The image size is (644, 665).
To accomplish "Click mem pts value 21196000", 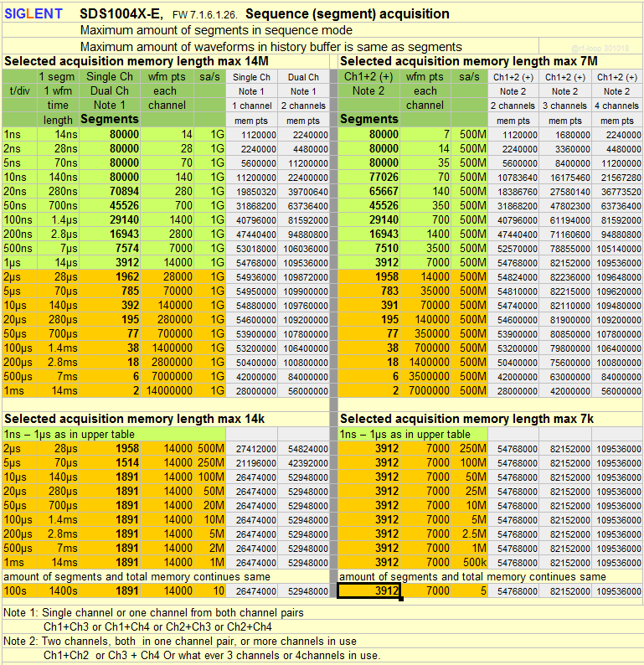I will point(251,463).
